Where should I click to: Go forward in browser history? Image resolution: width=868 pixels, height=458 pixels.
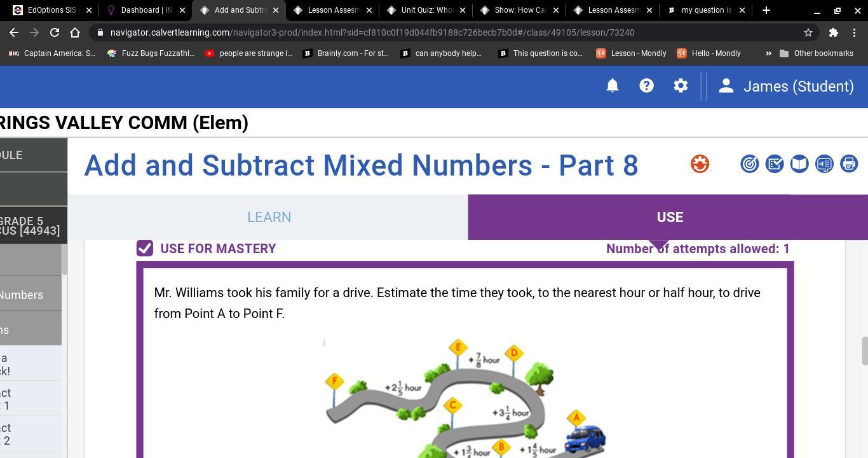coord(34,32)
